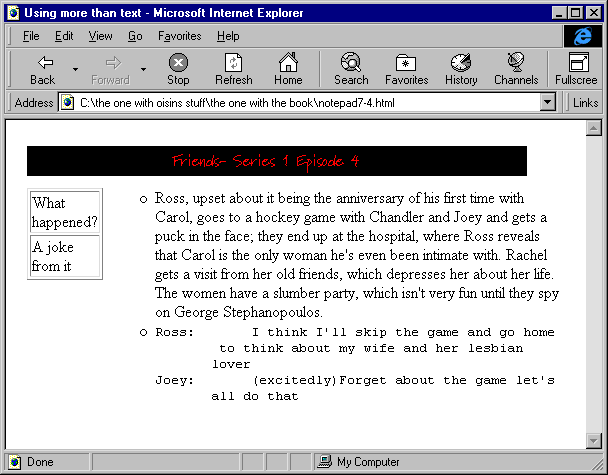
Task: Click the IE icon in the title bar
Action: [14, 13]
